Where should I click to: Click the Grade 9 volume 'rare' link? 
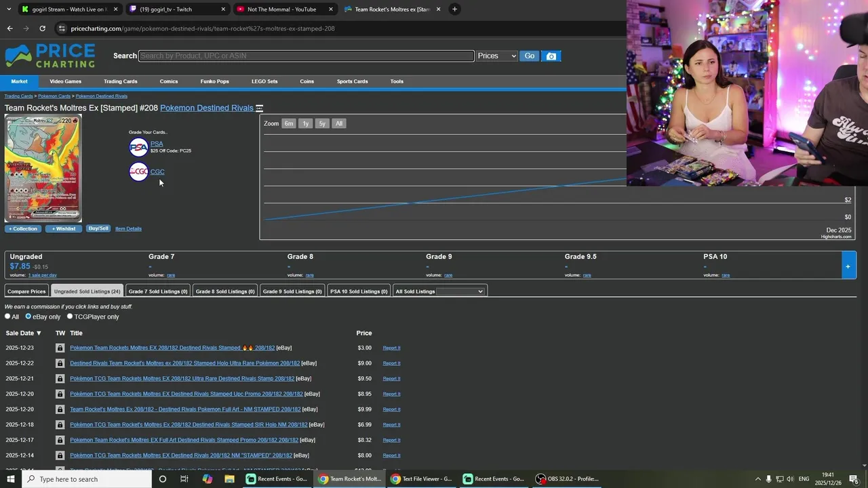click(x=448, y=275)
